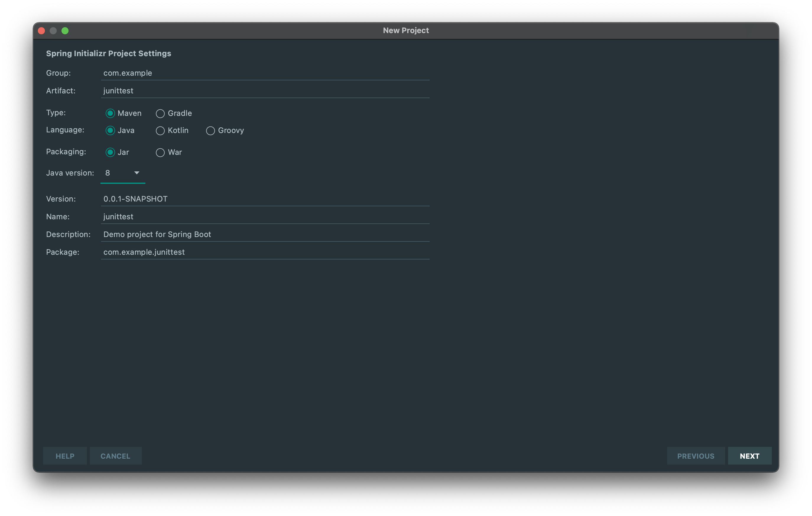
Task: Switch packaging to War
Action: point(160,152)
